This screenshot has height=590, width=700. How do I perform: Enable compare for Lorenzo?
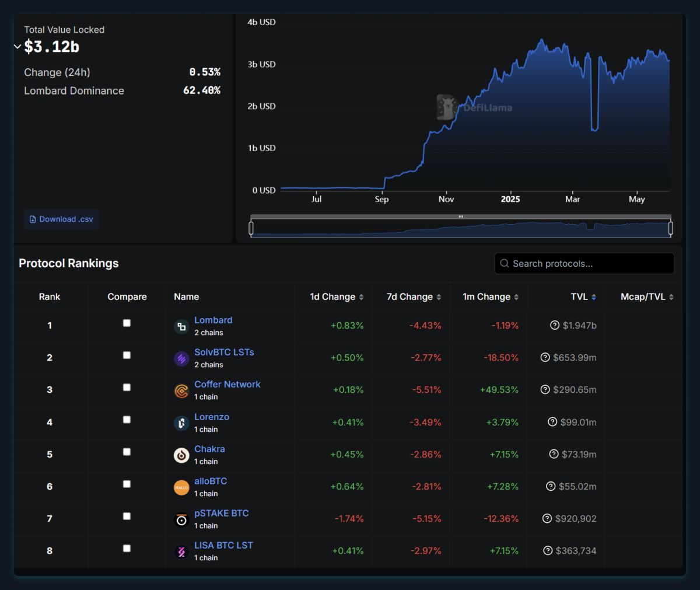(127, 420)
